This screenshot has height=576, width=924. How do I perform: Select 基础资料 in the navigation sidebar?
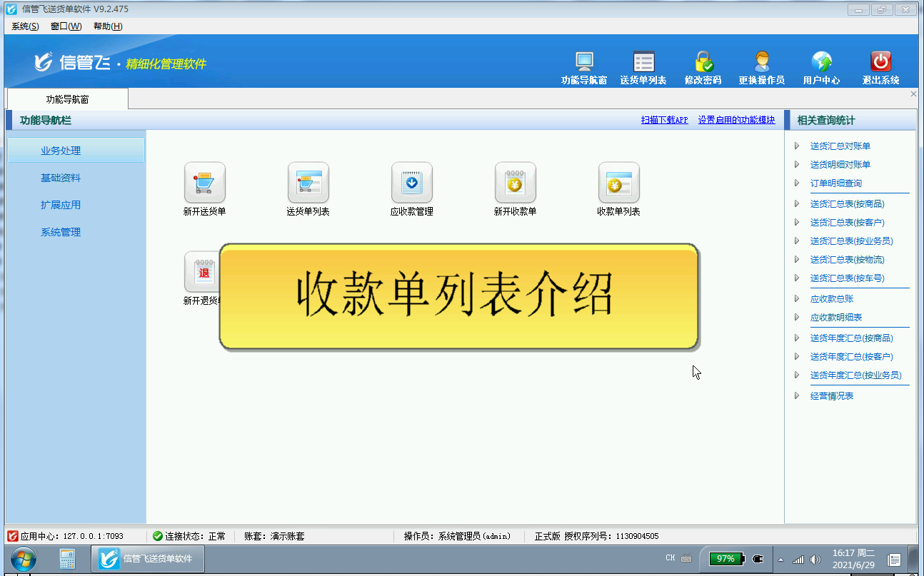pyautogui.click(x=61, y=178)
